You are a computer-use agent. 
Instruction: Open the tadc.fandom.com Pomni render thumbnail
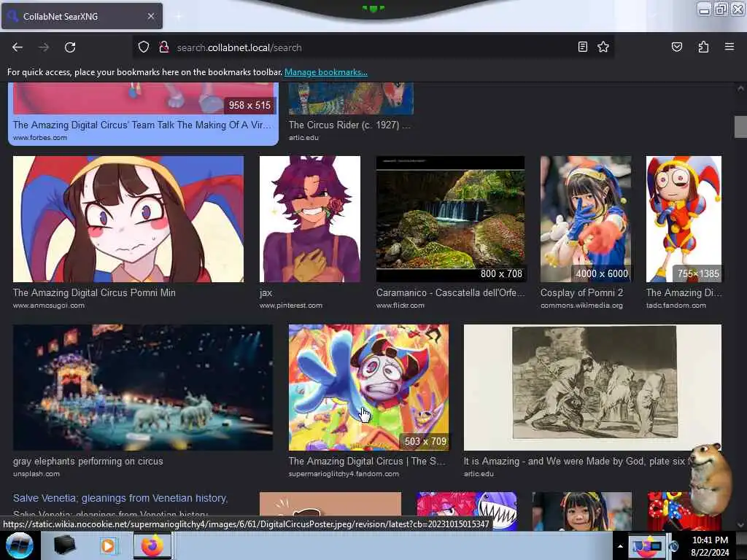click(684, 219)
